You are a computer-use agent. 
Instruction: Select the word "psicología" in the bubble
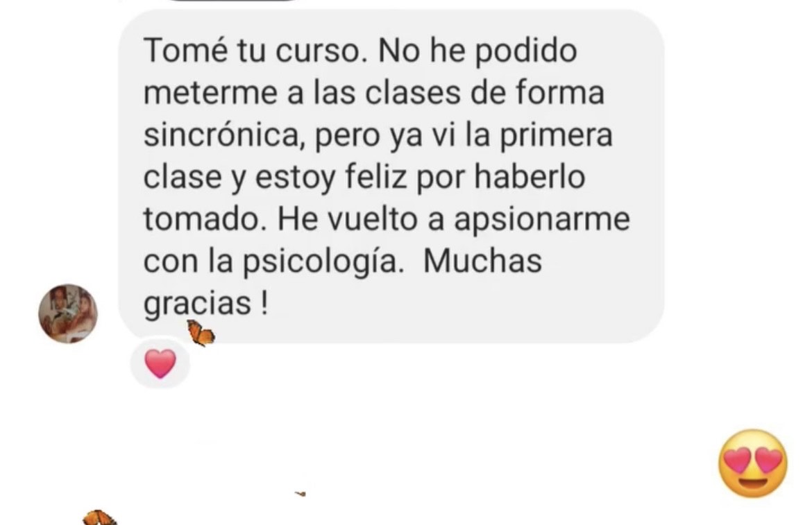pyautogui.click(x=321, y=263)
